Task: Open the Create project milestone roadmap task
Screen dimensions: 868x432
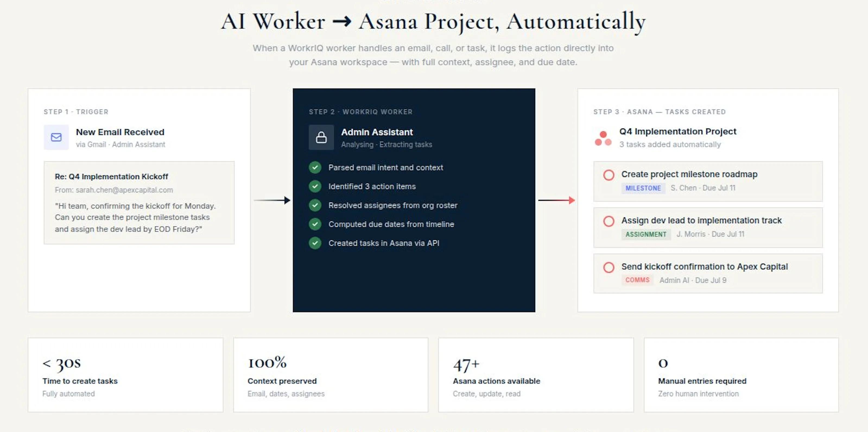Action: point(689,174)
